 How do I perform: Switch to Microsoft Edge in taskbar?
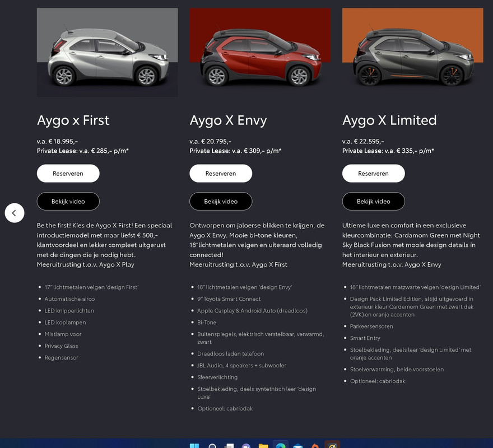(x=281, y=445)
